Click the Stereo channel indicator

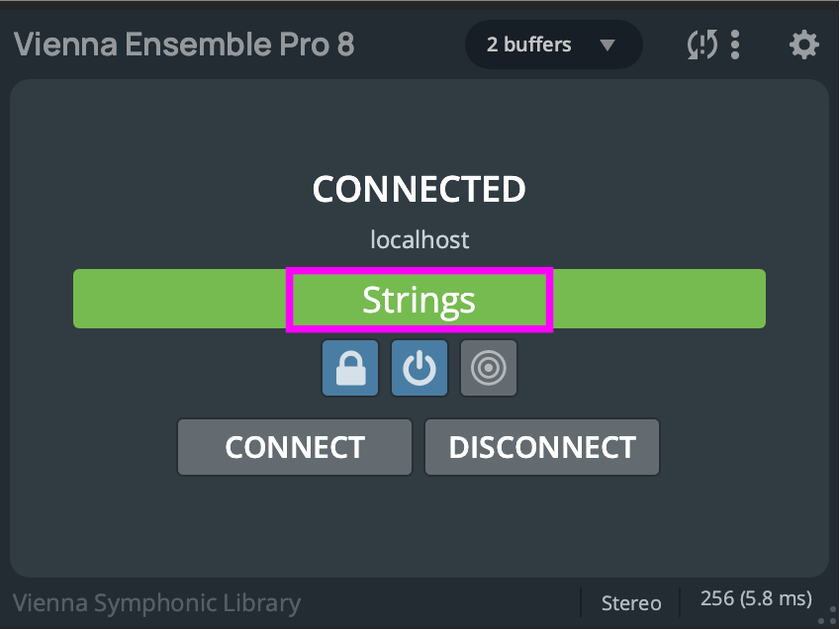[631, 602]
